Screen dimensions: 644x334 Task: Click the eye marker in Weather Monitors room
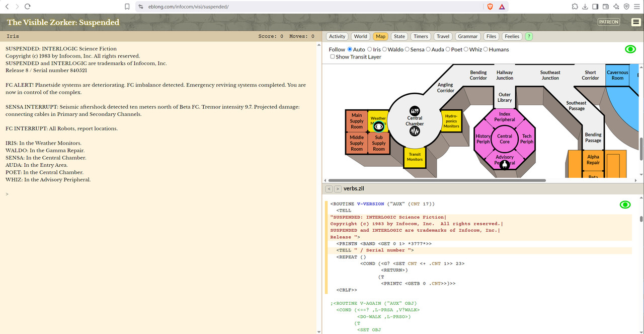[379, 126]
